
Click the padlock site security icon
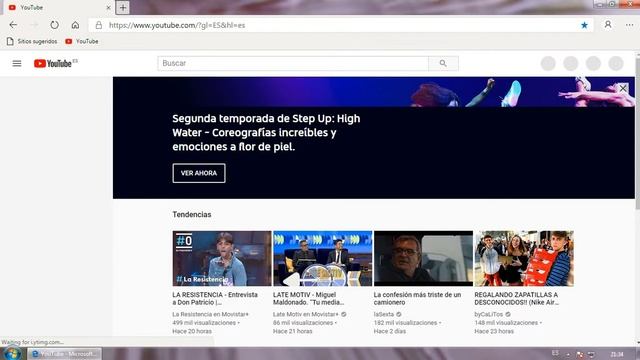(x=99, y=25)
